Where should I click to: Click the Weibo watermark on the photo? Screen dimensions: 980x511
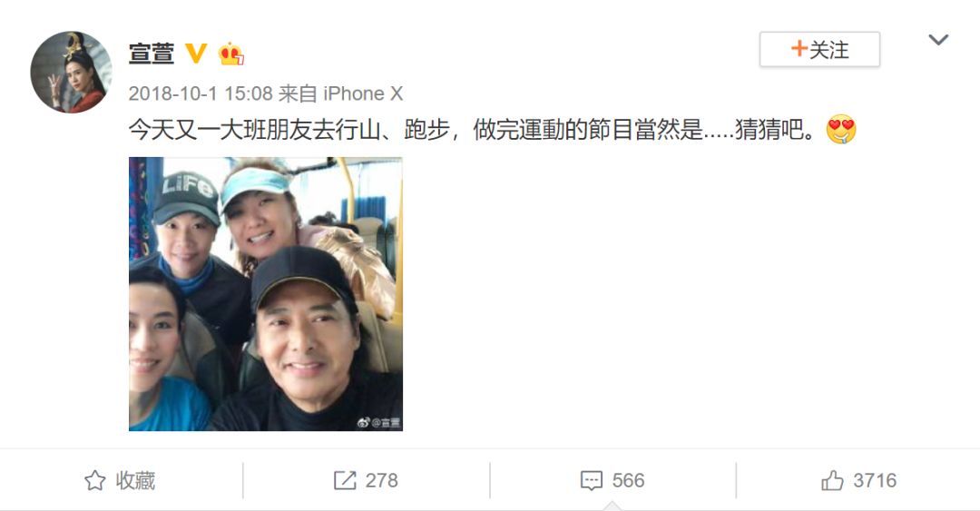378,423
